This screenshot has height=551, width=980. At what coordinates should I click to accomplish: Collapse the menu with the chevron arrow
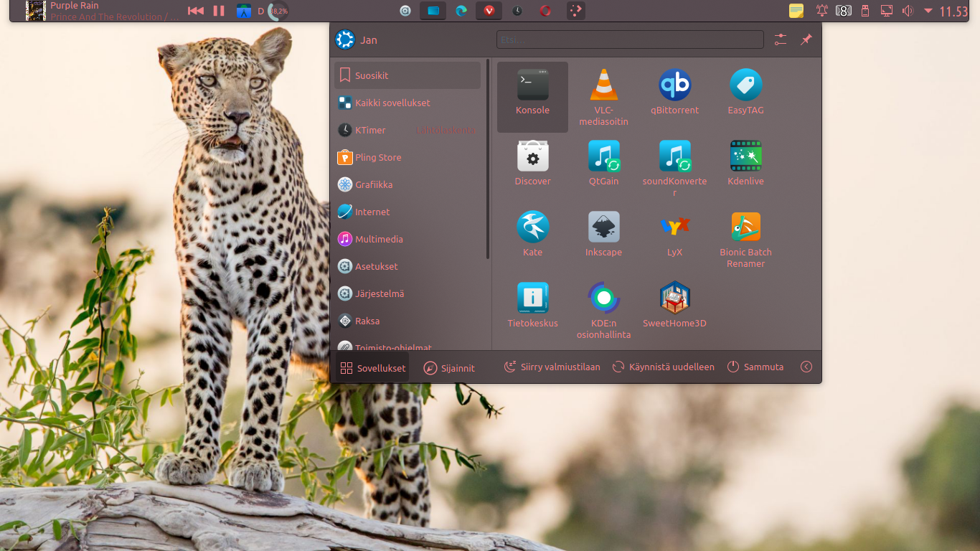coord(806,367)
